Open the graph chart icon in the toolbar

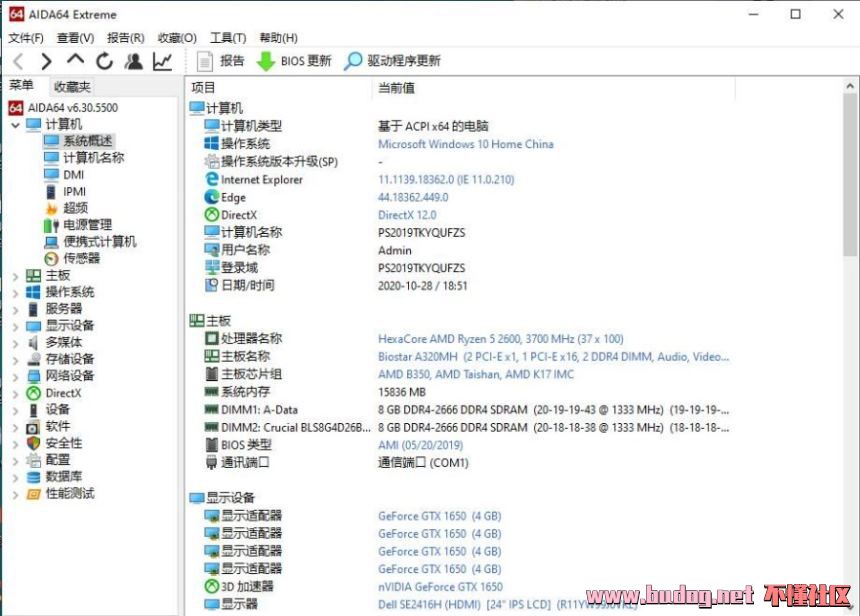tap(162, 61)
